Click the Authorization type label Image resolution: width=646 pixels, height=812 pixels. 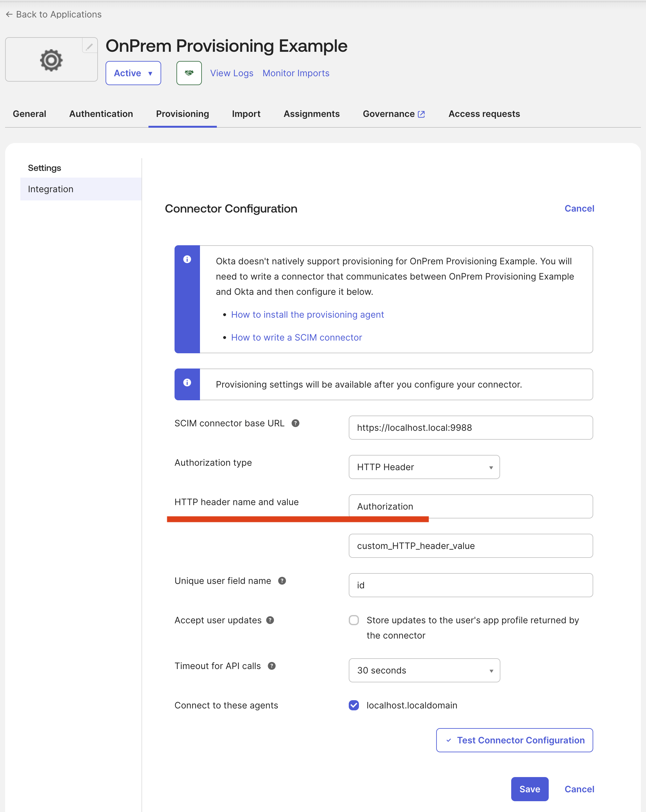[x=213, y=463]
